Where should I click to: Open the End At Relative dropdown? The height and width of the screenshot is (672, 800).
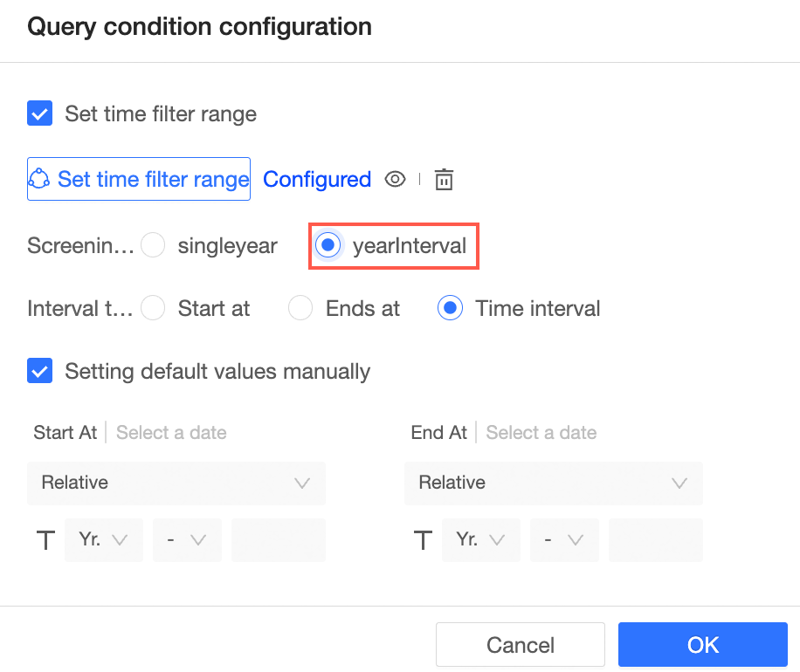click(x=554, y=483)
